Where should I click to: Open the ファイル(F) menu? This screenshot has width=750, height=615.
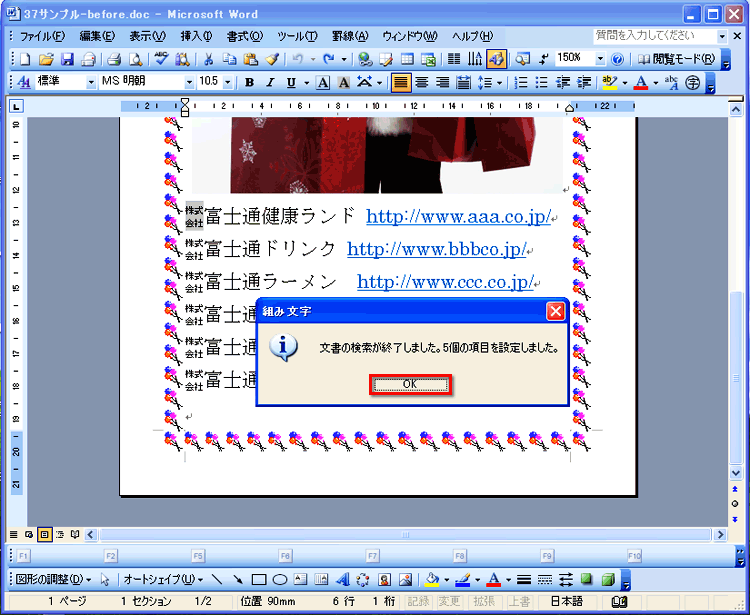[42, 36]
